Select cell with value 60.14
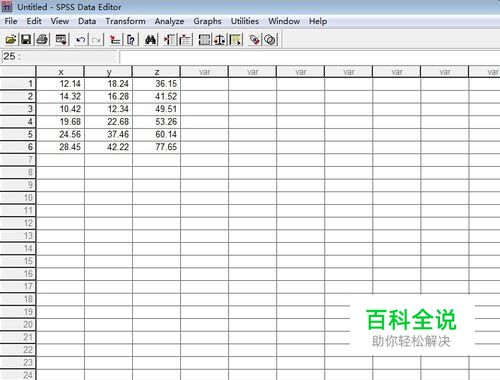 (x=156, y=134)
